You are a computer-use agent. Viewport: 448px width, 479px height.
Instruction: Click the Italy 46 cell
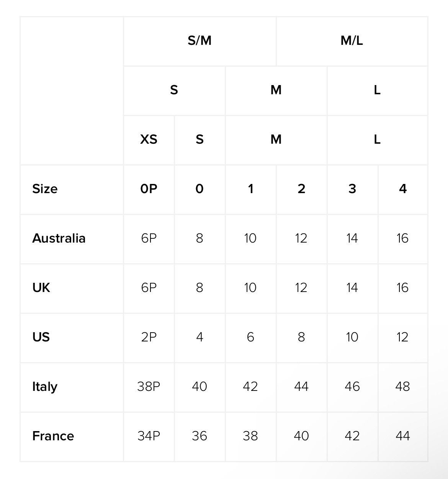[x=352, y=387]
